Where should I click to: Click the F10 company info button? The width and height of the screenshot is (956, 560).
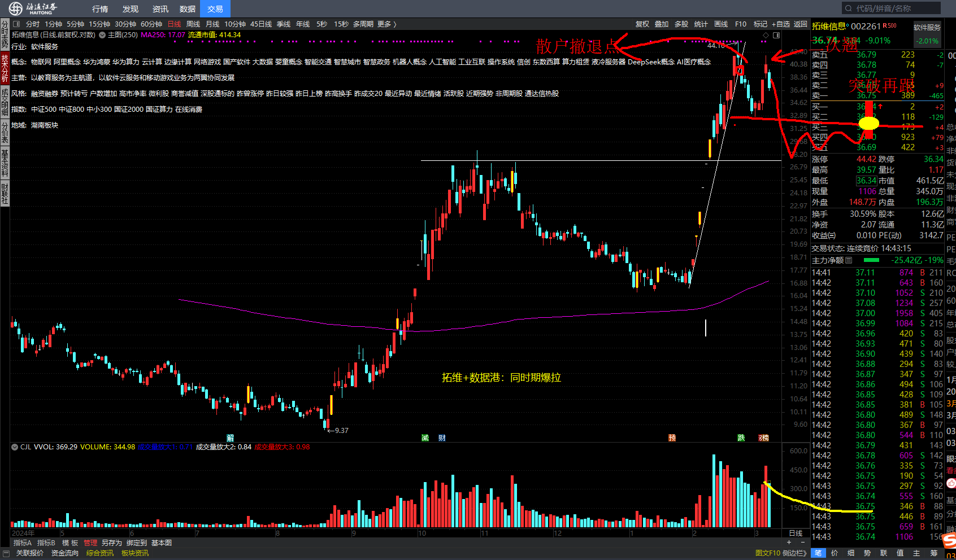click(741, 24)
